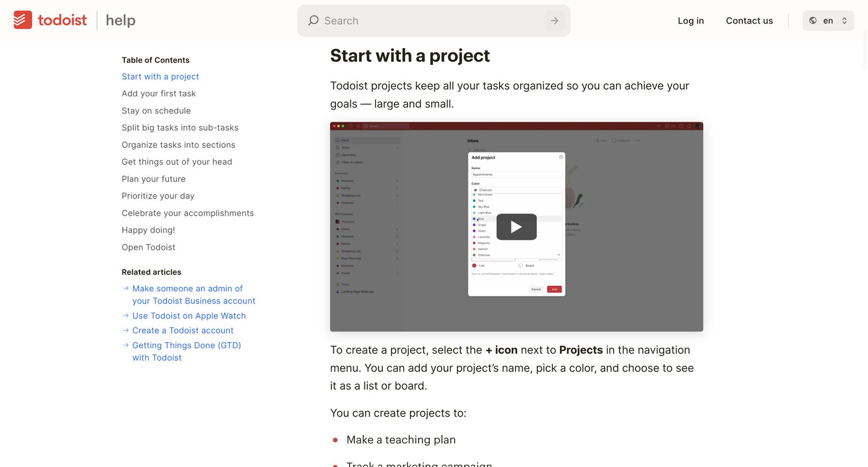Open the Contact us link

749,21
